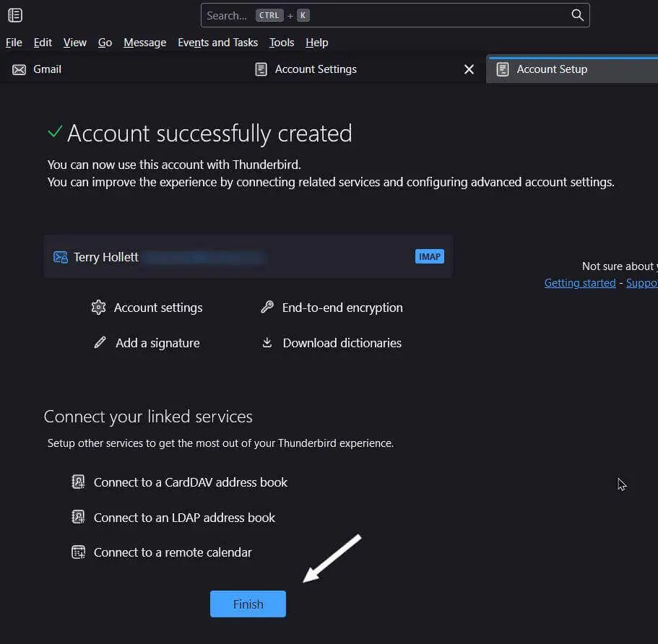This screenshot has height=644, width=658.
Task: Open the View menu
Action: click(75, 43)
